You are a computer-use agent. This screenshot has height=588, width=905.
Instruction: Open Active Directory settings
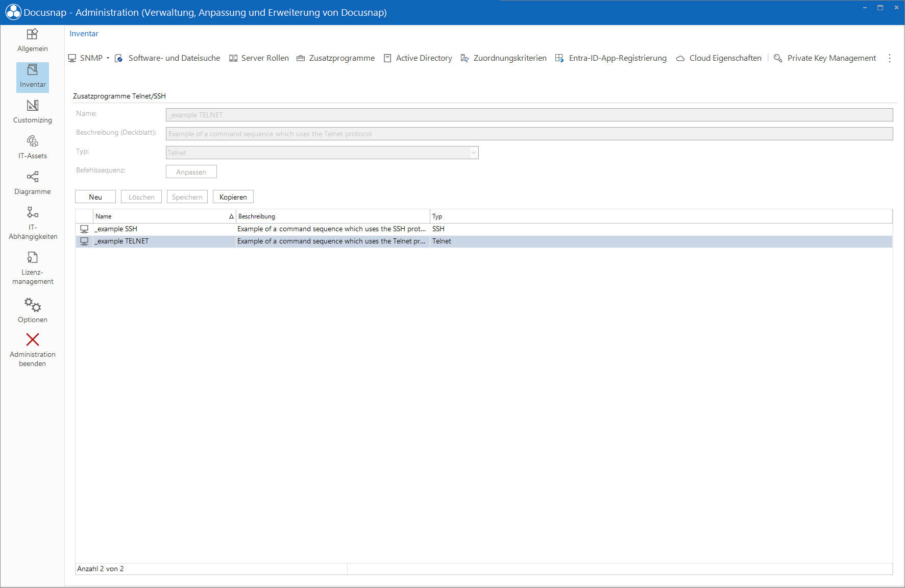(418, 58)
